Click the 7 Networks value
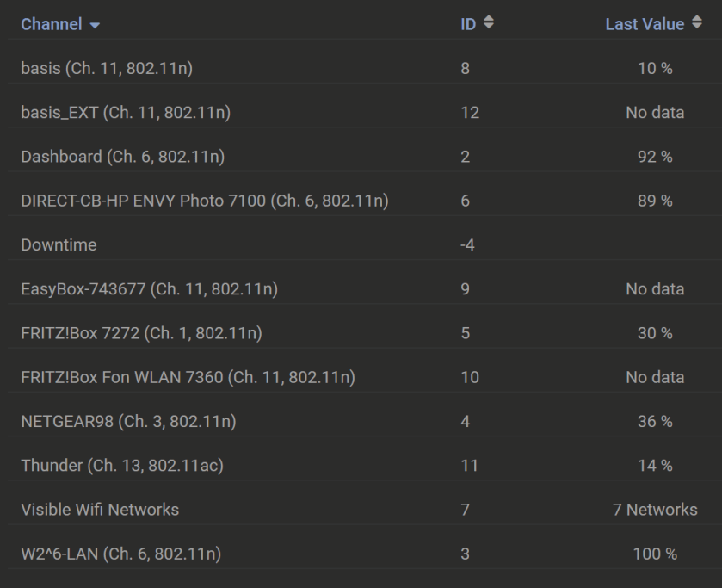Image resolution: width=722 pixels, height=588 pixels. point(657,509)
